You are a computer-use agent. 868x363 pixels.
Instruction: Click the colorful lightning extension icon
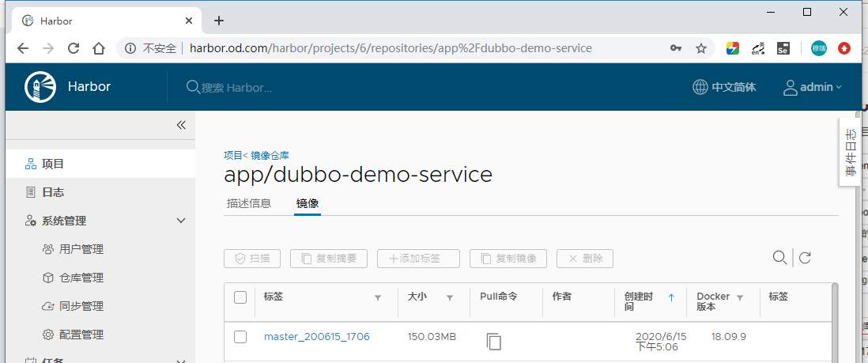click(732, 48)
